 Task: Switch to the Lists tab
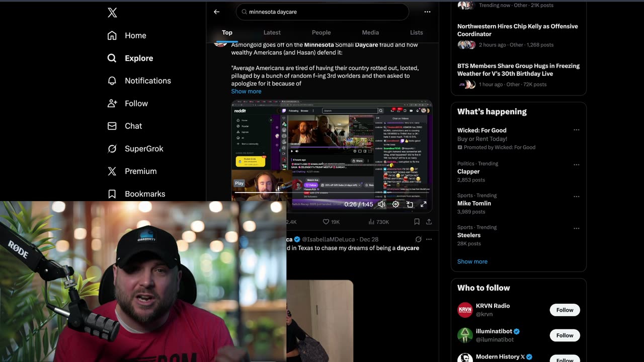(417, 32)
